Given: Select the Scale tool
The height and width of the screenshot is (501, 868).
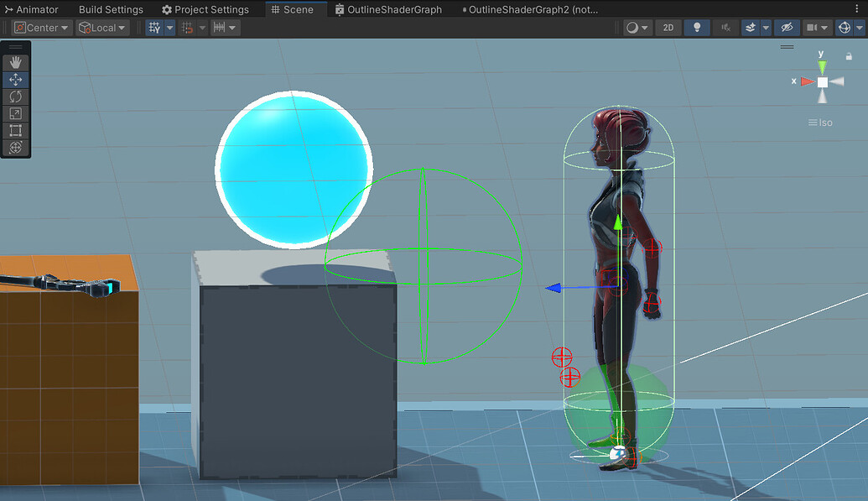Looking at the screenshot, I should pos(15,113).
